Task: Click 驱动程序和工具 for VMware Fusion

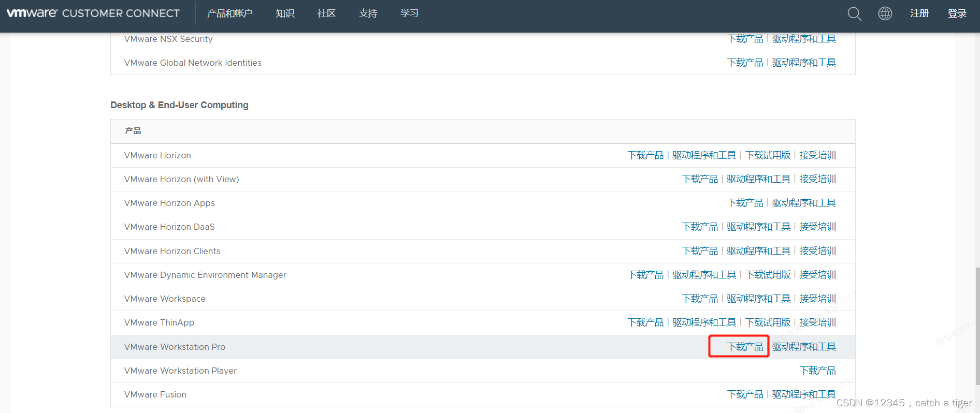Action: pos(804,394)
